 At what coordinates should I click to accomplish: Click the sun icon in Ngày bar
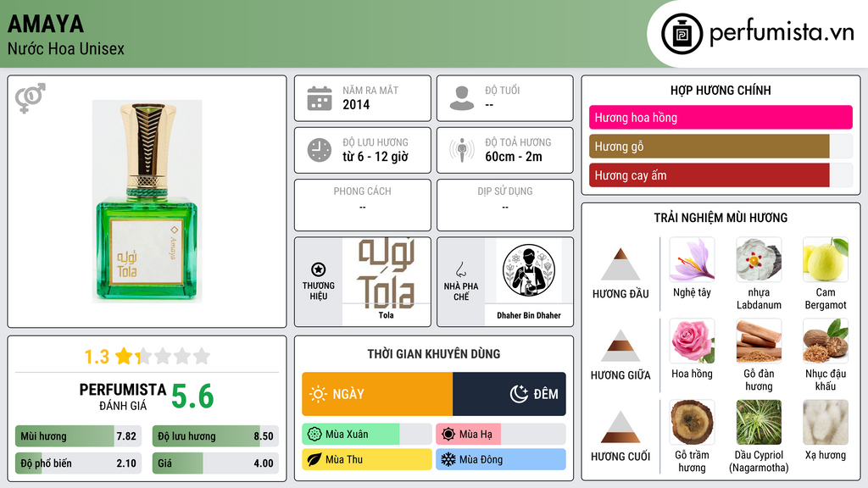pyautogui.click(x=319, y=394)
